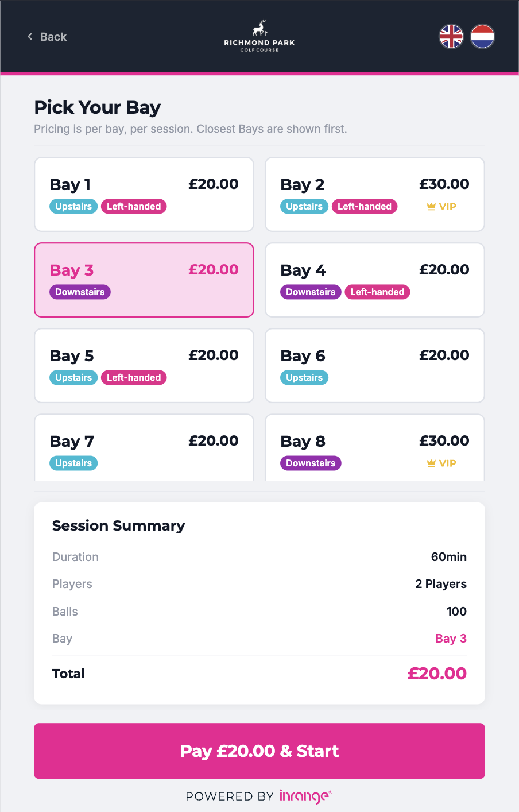Screen dimensions: 519x812
Task: Choose Bay 4 downstairs left-handed
Action: [374, 280]
